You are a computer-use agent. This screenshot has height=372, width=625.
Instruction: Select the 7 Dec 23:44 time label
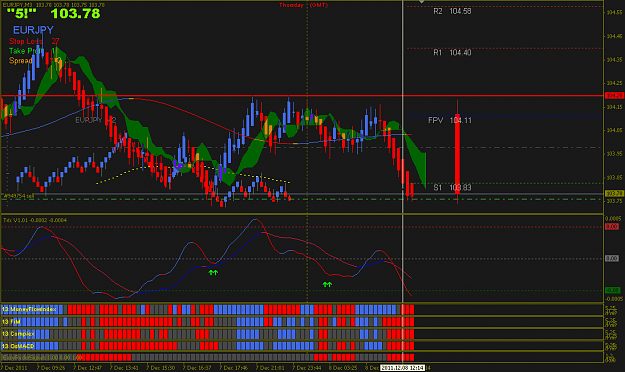point(307,368)
